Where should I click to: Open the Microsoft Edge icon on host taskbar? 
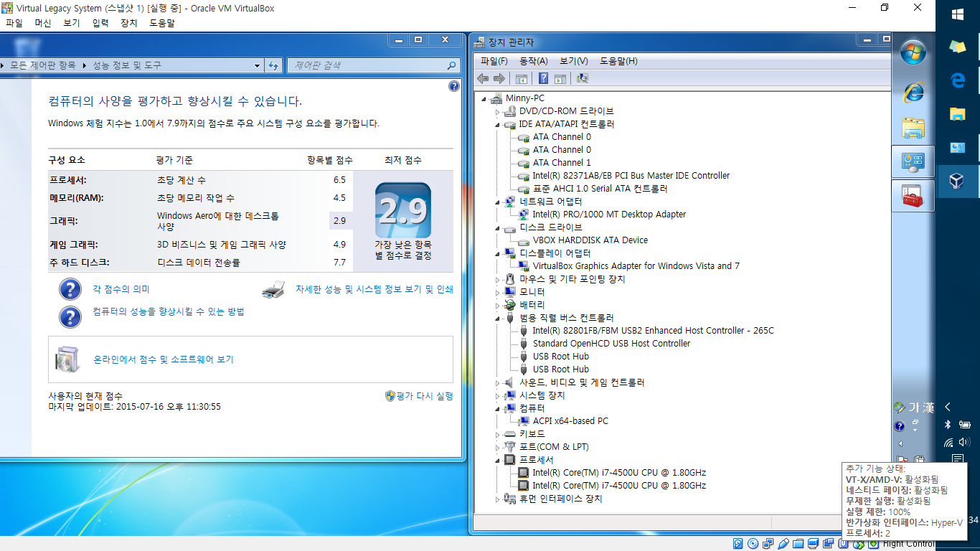[957, 81]
